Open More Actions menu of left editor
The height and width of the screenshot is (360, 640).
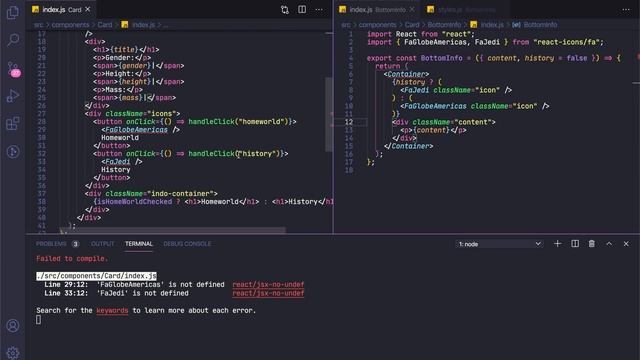click(319, 9)
